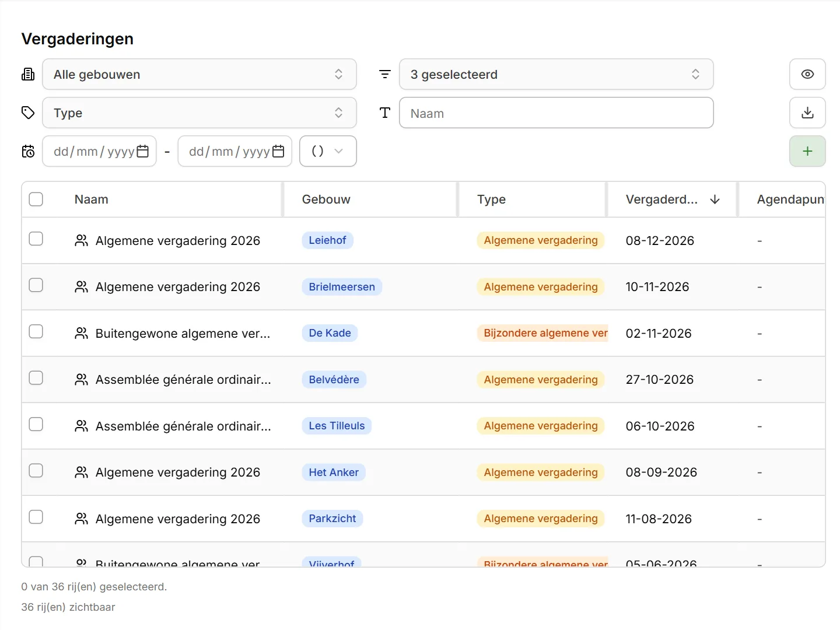Open the 3 geselecteerd status dropdown
Viewport: 840px width, 630px height.
(556, 74)
